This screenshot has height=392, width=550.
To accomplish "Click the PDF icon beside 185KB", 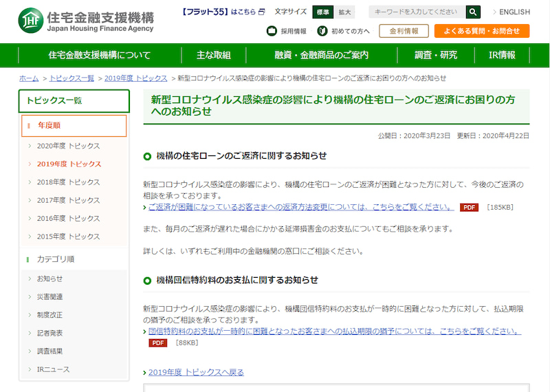I will 469,207.
